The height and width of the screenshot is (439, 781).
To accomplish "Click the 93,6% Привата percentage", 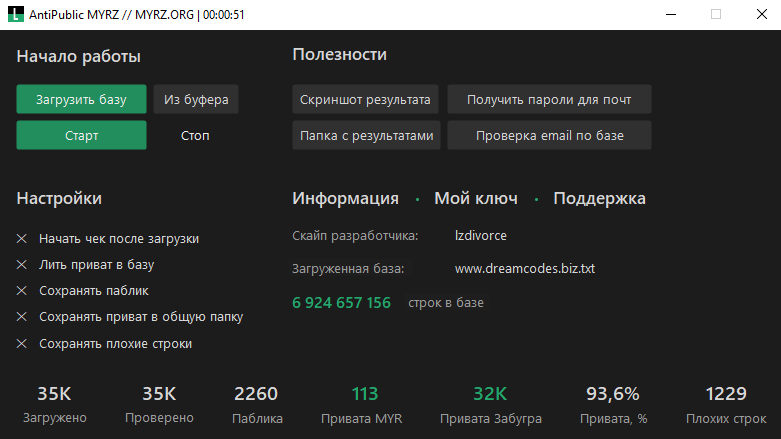I will [x=613, y=394].
